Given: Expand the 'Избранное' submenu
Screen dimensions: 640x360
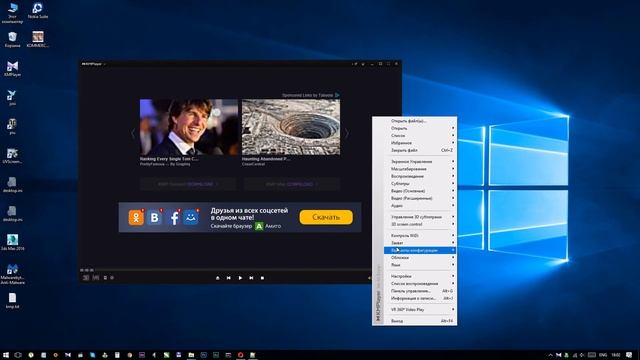Looking at the screenshot, I should pyautogui.click(x=420, y=143).
